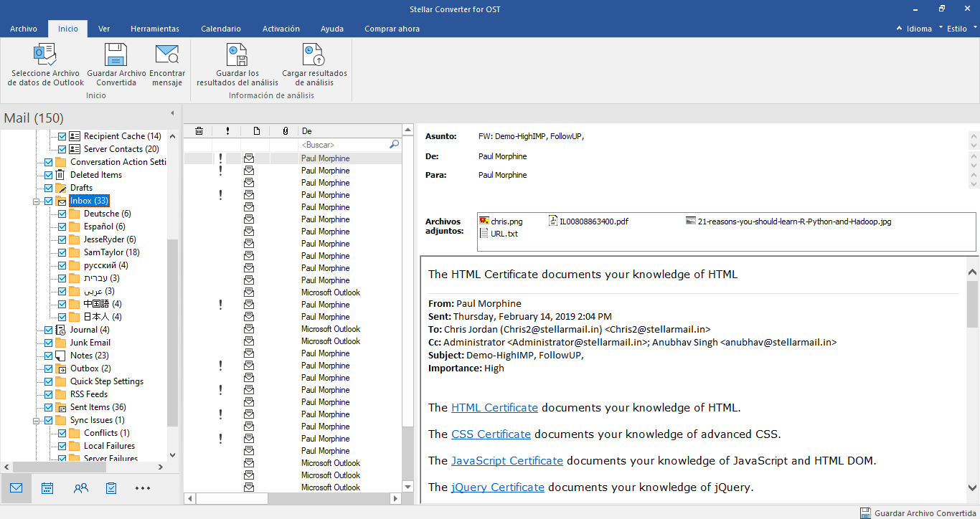
Task: Follow the CSS Certificate link
Action: (491, 434)
